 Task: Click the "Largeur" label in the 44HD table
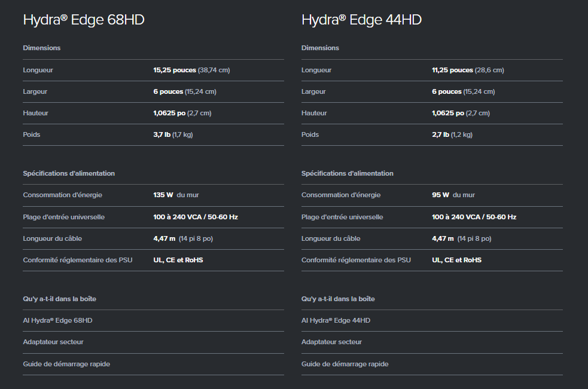(x=313, y=91)
